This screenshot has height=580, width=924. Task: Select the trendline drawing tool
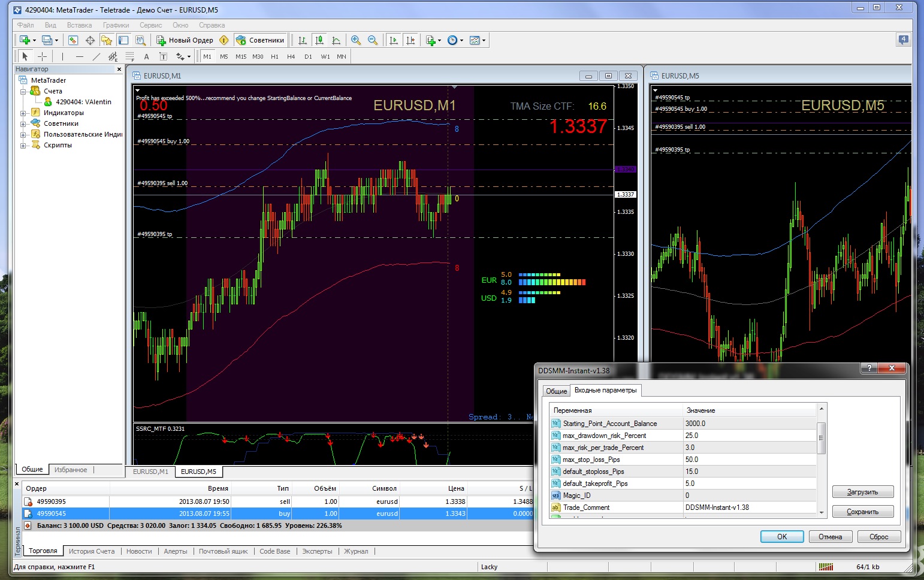[96, 56]
